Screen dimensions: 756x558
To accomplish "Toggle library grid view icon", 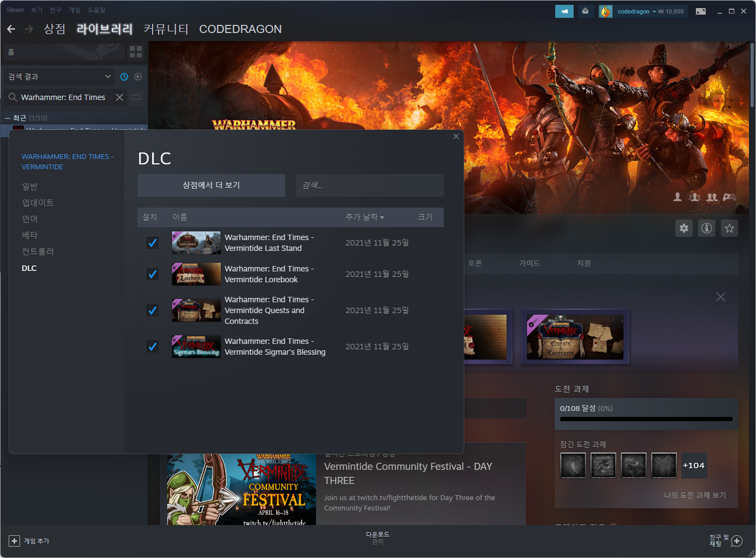I will point(136,52).
